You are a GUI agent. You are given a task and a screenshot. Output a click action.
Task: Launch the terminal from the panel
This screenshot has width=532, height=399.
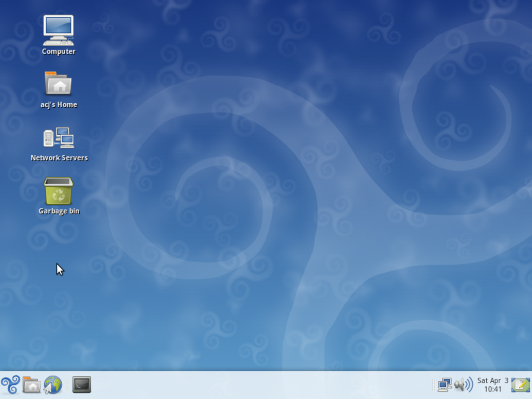click(82, 384)
